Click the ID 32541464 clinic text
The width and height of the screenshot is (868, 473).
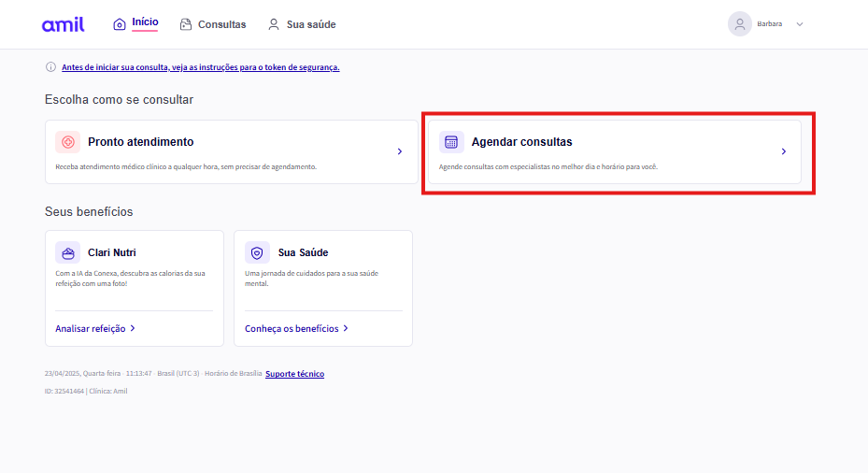click(x=86, y=391)
